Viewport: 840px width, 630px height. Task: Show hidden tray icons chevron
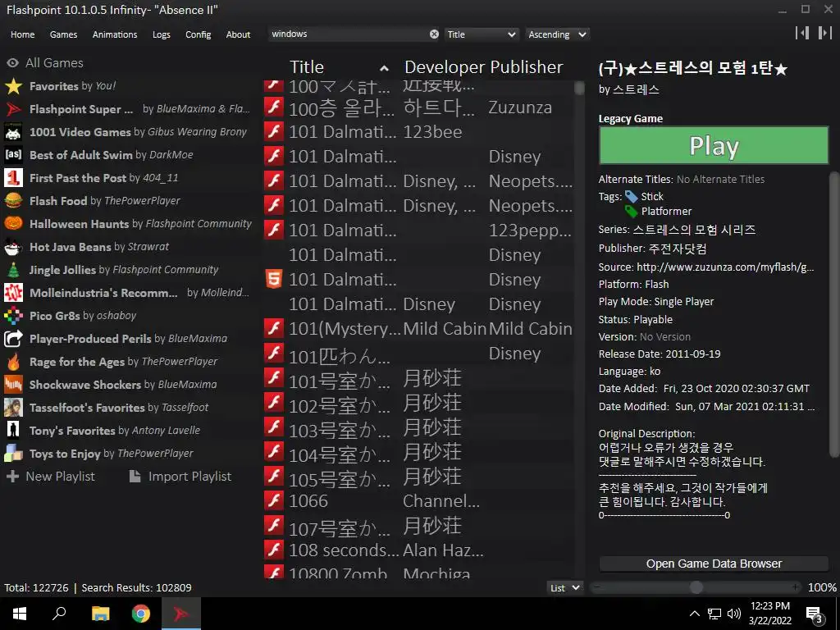click(x=694, y=614)
